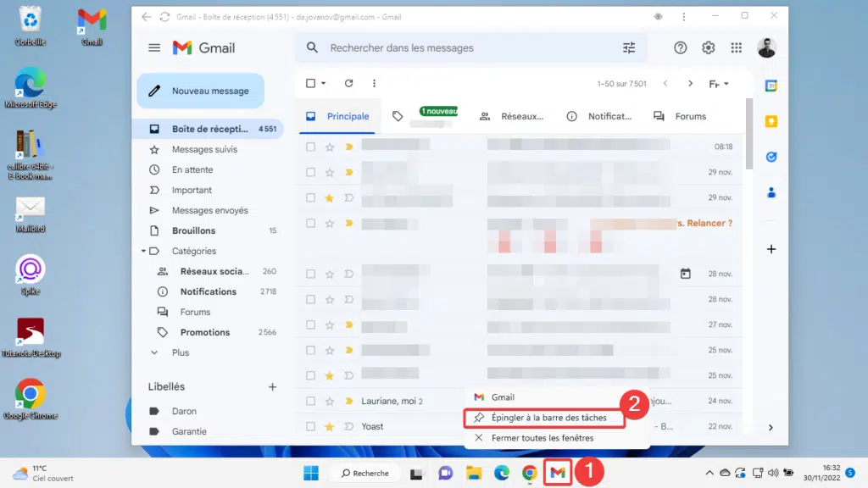Star the 08:18 message
Viewport: 868px width, 488px height.
click(330, 147)
